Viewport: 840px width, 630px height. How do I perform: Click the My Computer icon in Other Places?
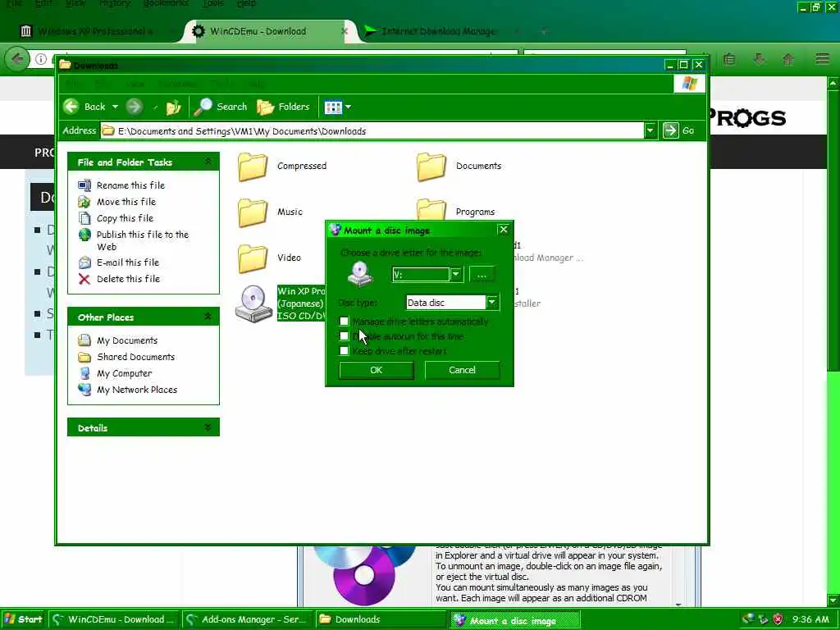coord(84,373)
